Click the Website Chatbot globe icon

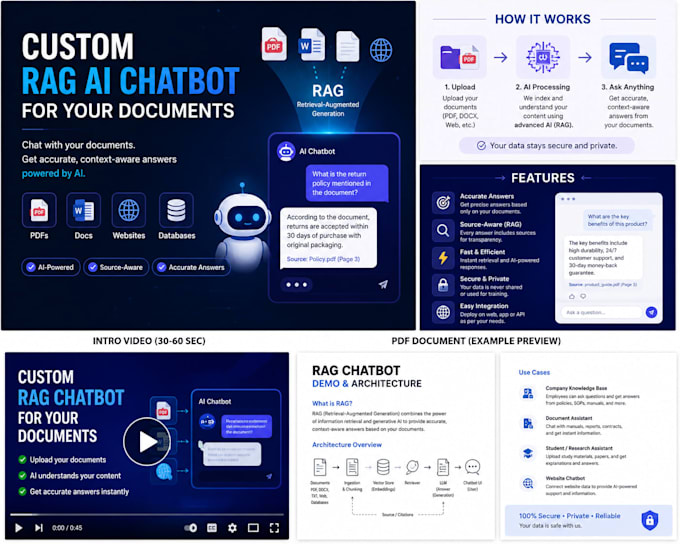528,483
